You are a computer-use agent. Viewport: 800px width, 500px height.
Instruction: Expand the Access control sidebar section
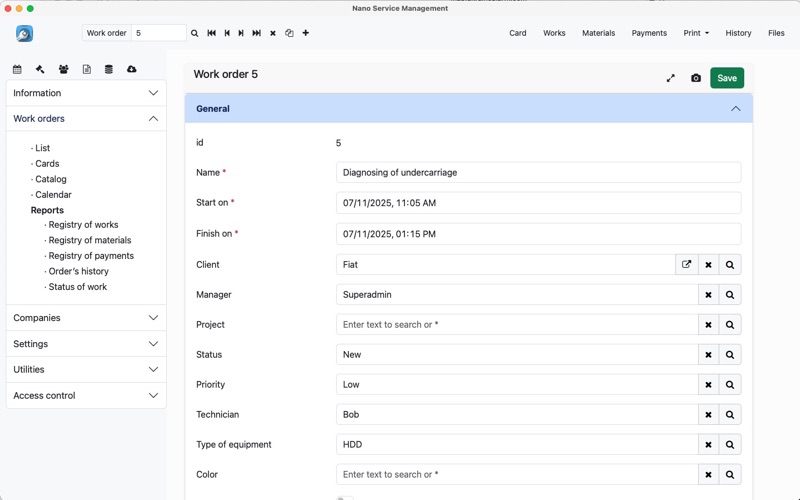click(86, 395)
